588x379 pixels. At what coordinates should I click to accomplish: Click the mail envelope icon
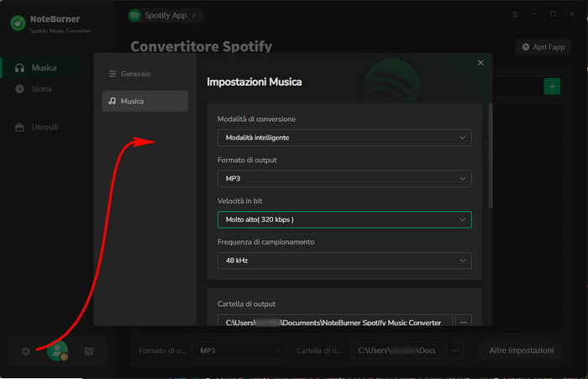pos(89,351)
